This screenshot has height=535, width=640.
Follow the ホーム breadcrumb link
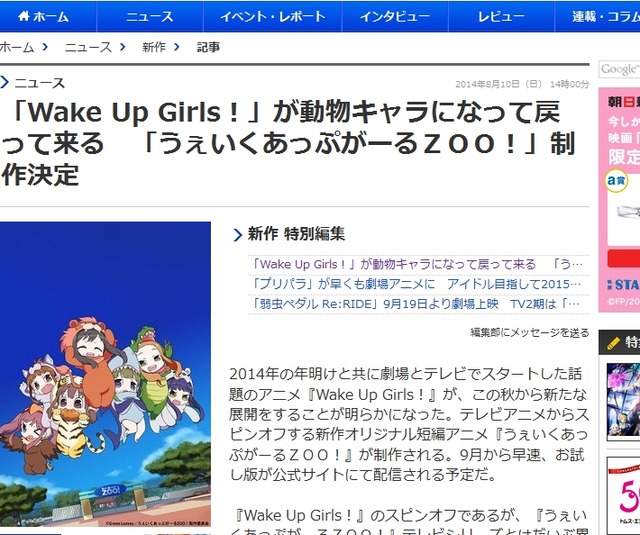coord(17,47)
